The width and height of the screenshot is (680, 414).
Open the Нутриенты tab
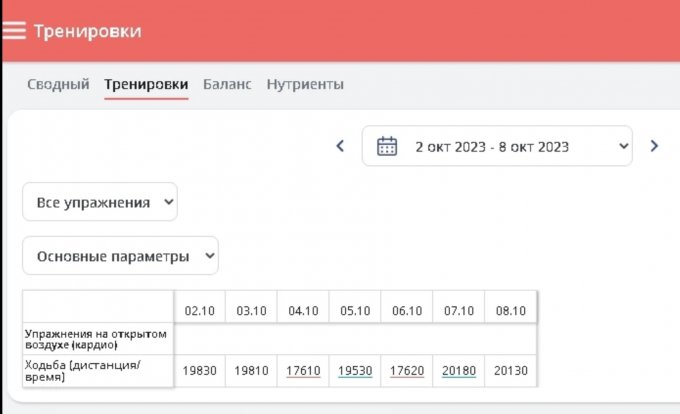305,85
